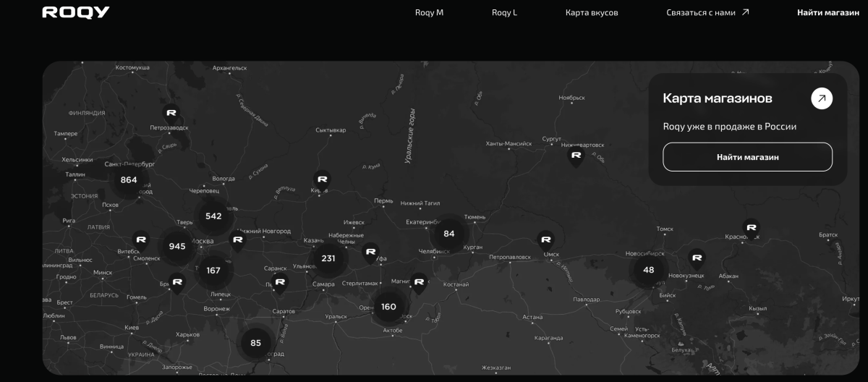Select the store pin near Петрозаводск

click(x=171, y=114)
